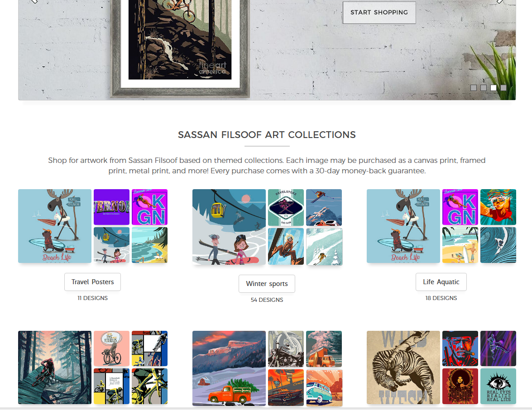Select the Real Eyes Realize Real Lies thumbnail
532x410 pixels.
click(498, 386)
